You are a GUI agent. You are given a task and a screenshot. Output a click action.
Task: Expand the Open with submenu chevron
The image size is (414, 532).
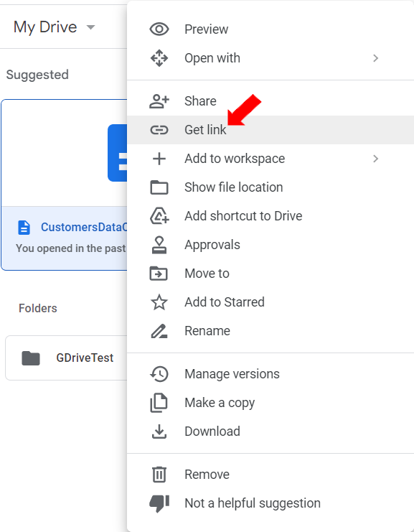(375, 58)
